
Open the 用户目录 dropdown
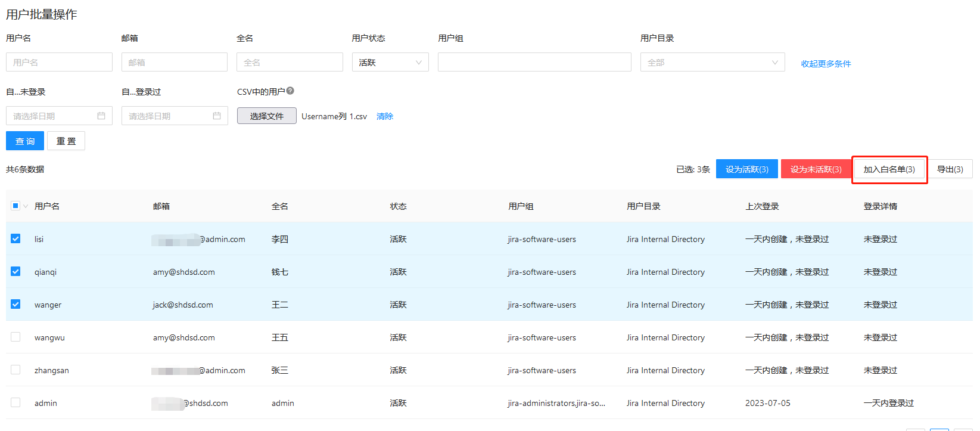click(x=712, y=62)
